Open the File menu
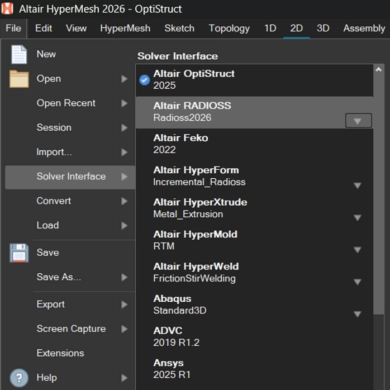 (13, 29)
